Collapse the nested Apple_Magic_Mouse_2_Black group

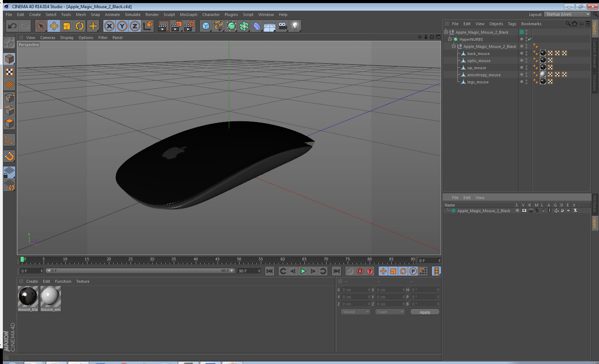[454, 46]
